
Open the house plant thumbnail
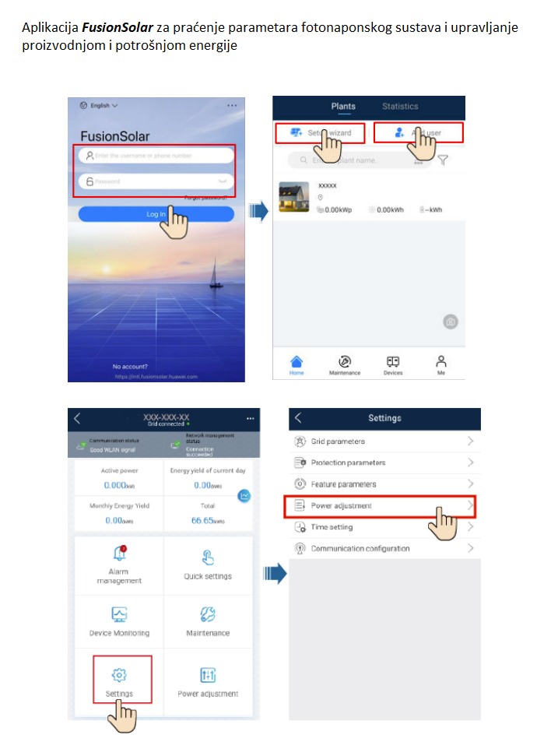coord(294,197)
